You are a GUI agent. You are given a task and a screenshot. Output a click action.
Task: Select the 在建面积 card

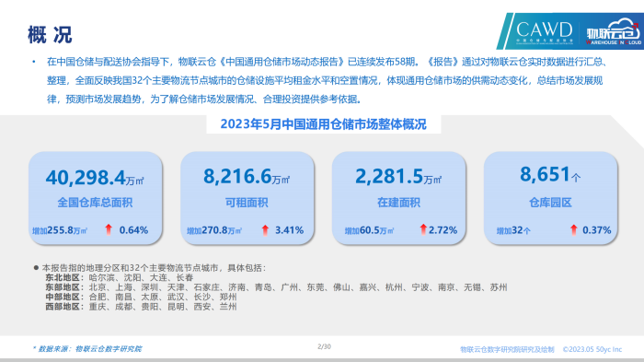[398, 198]
